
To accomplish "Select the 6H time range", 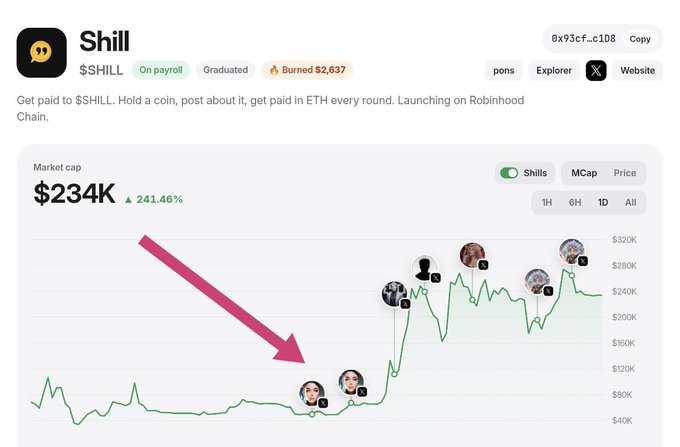I will pos(575,202).
